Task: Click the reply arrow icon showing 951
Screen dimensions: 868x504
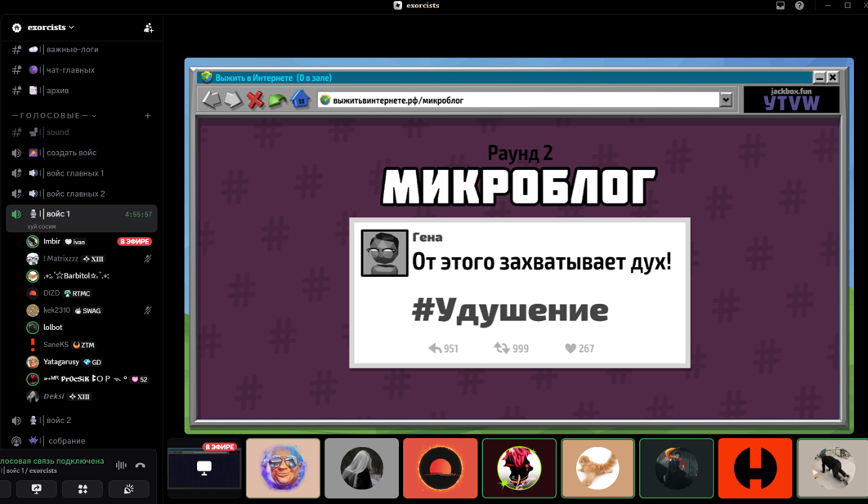Action: (435, 348)
